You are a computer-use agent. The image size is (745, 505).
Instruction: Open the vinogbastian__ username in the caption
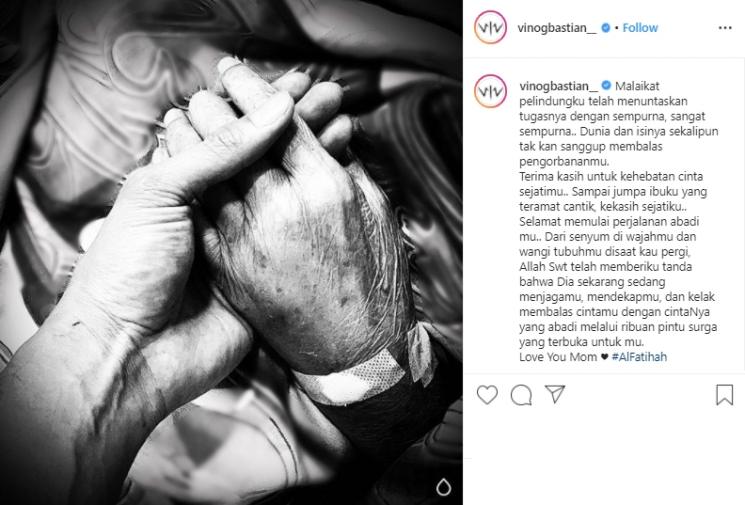[559, 86]
